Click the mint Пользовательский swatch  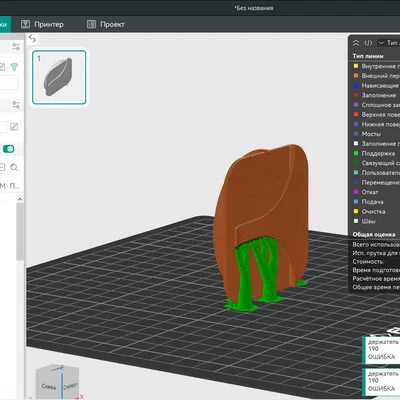(356, 173)
